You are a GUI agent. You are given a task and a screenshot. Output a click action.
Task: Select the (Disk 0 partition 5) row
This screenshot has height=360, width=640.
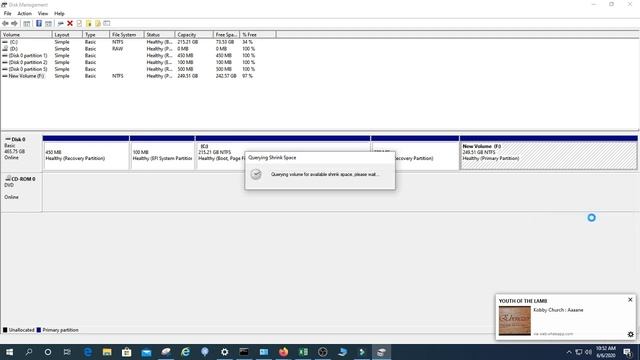tap(129, 69)
